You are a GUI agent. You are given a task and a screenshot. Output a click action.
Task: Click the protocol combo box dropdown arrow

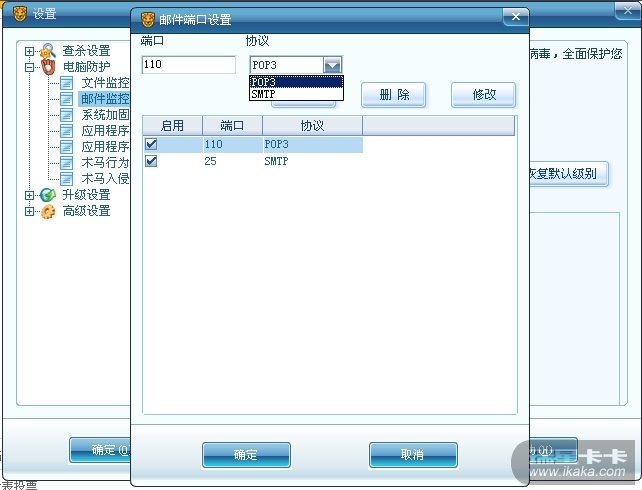coord(332,65)
